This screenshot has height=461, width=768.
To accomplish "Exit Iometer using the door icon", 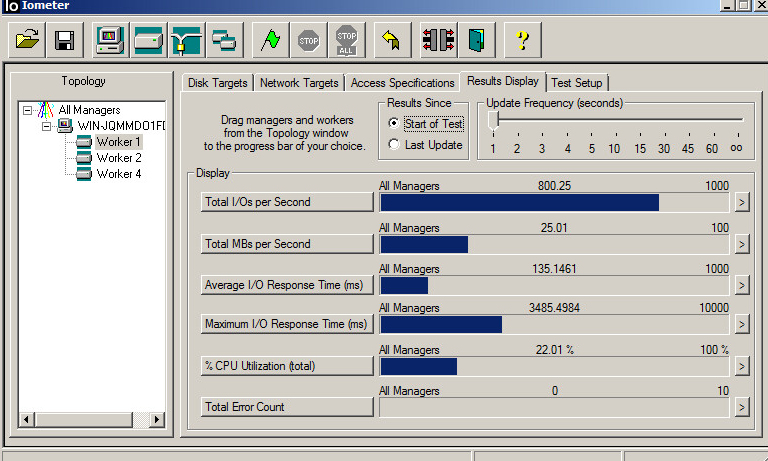I will pos(477,40).
